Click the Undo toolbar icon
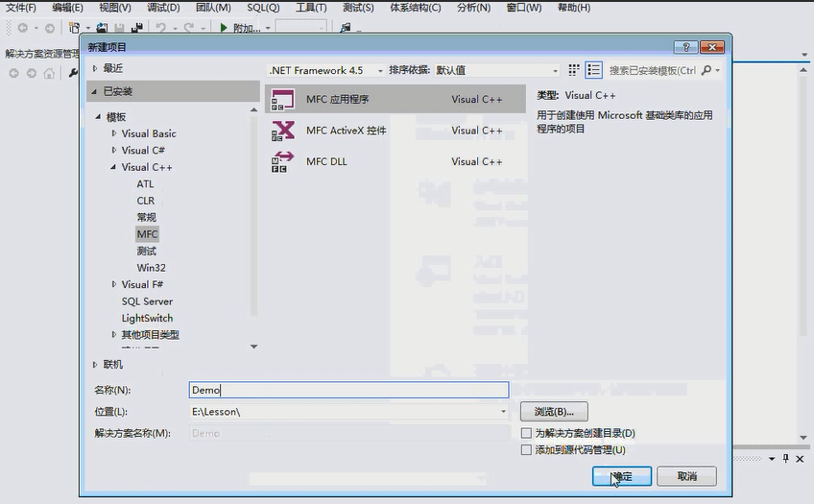 161,28
